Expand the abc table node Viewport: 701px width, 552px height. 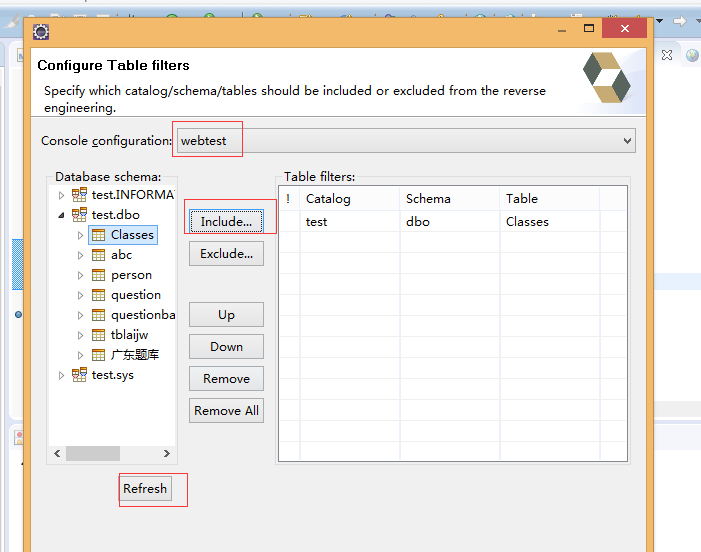click(80, 255)
